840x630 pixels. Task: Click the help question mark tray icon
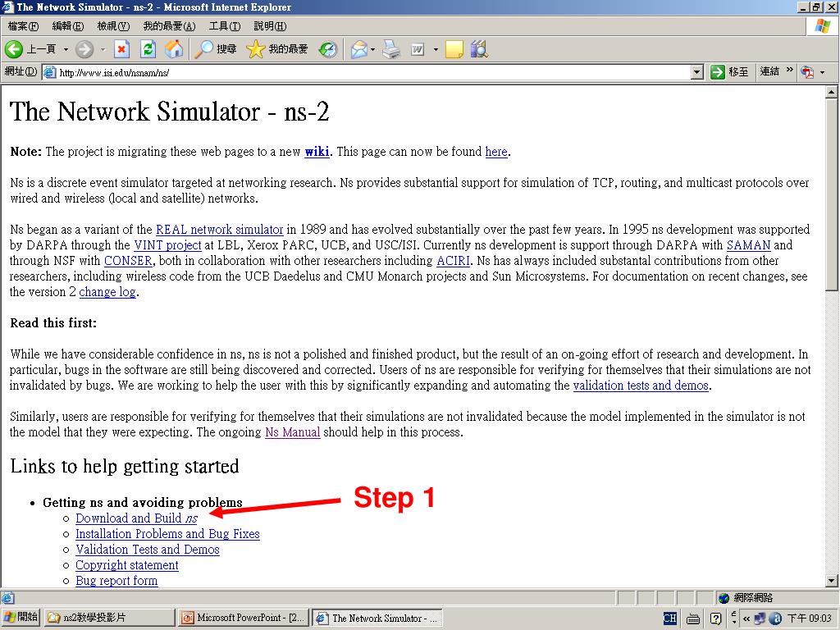715,619
